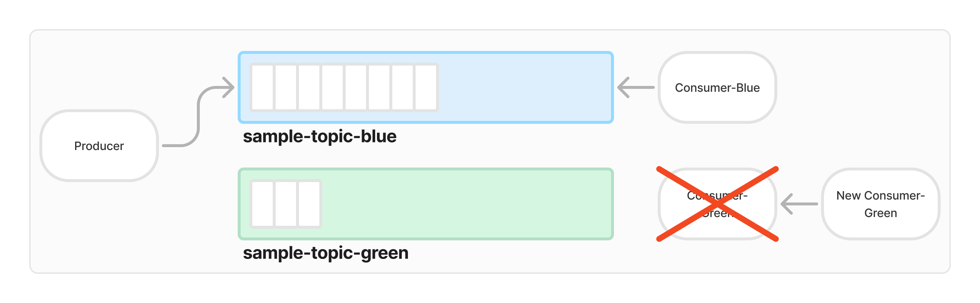Select the first message cell in blue topic
Image resolution: width=980 pixels, height=303 pixels.
(262, 87)
